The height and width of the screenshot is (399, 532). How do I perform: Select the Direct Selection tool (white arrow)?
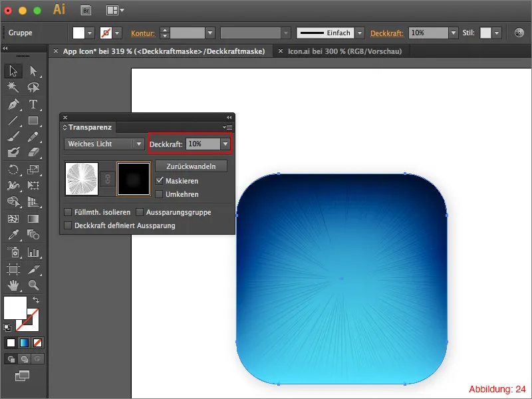[33, 70]
